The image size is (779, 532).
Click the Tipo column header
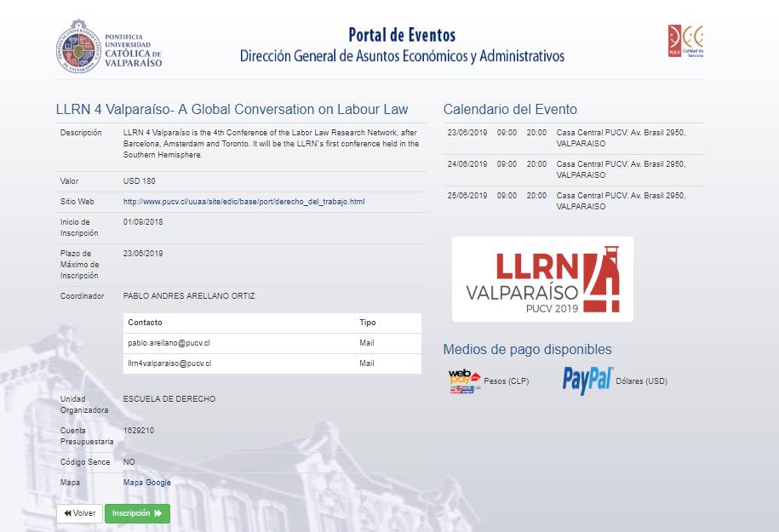click(x=367, y=323)
